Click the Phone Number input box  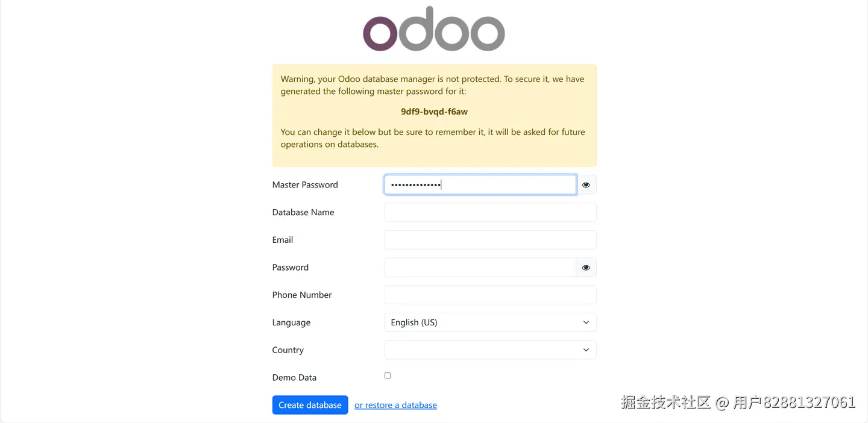tap(490, 295)
